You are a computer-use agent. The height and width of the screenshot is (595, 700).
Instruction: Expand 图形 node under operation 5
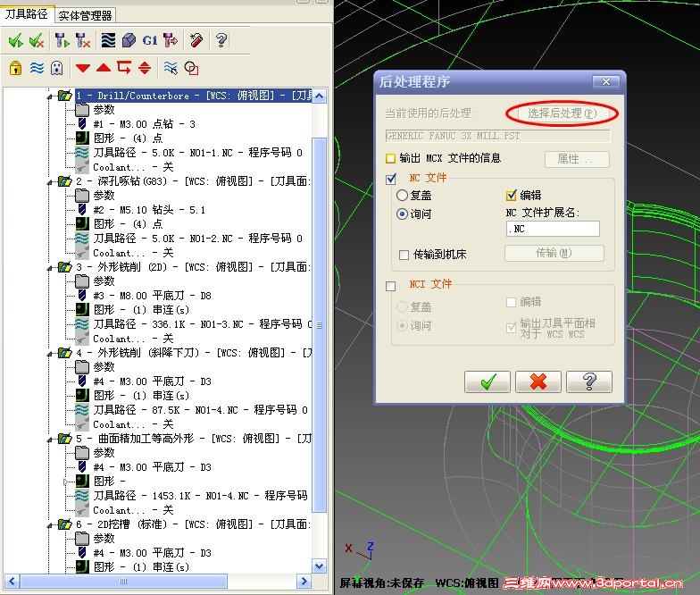(x=66, y=482)
